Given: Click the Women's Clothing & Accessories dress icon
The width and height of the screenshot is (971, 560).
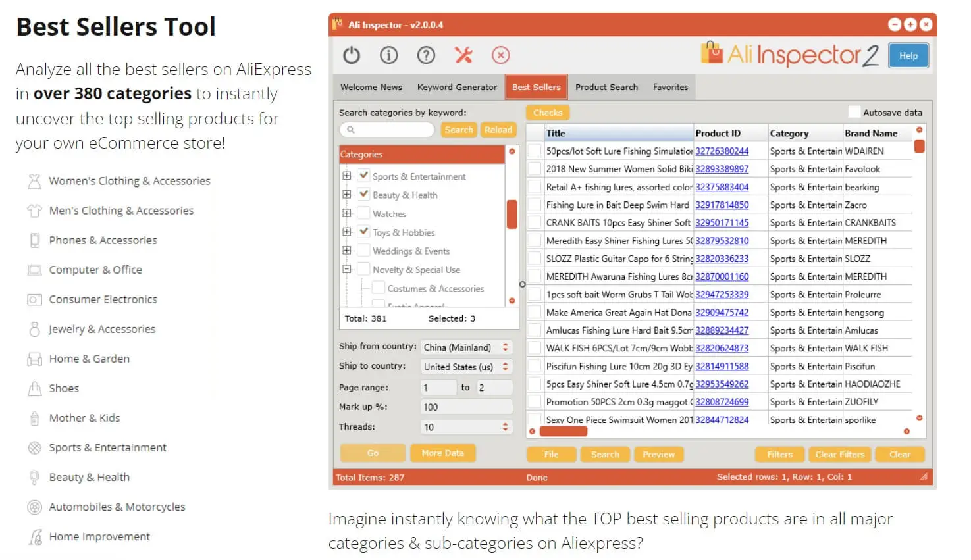Looking at the screenshot, I should (x=34, y=181).
